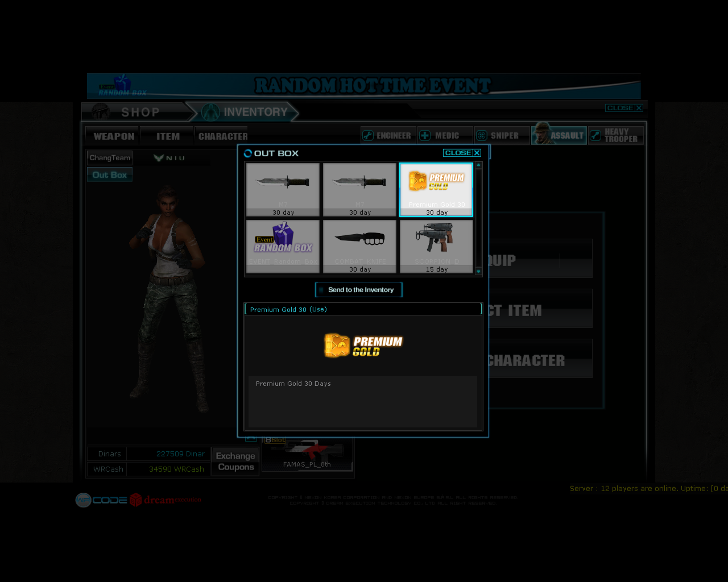Click the server players online status text

coord(648,489)
